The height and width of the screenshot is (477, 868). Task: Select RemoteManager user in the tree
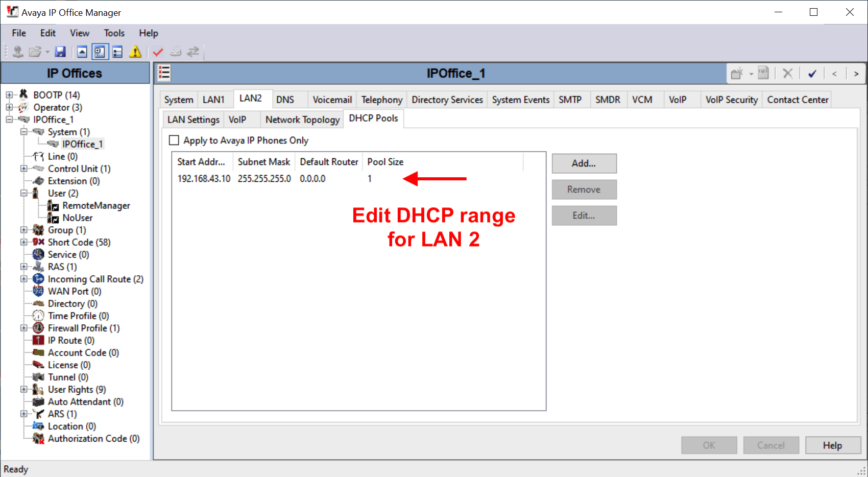[96, 205]
